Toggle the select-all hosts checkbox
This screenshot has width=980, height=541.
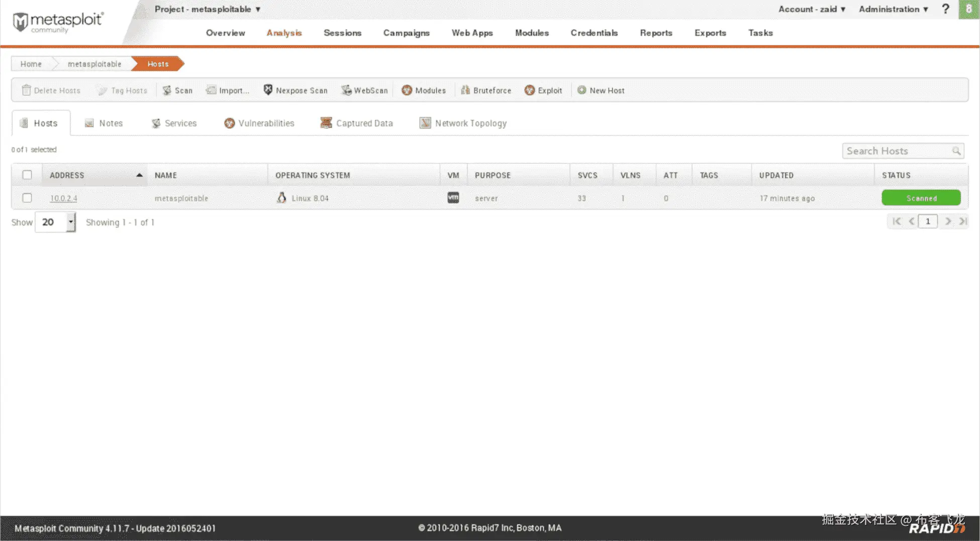click(x=27, y=175)
